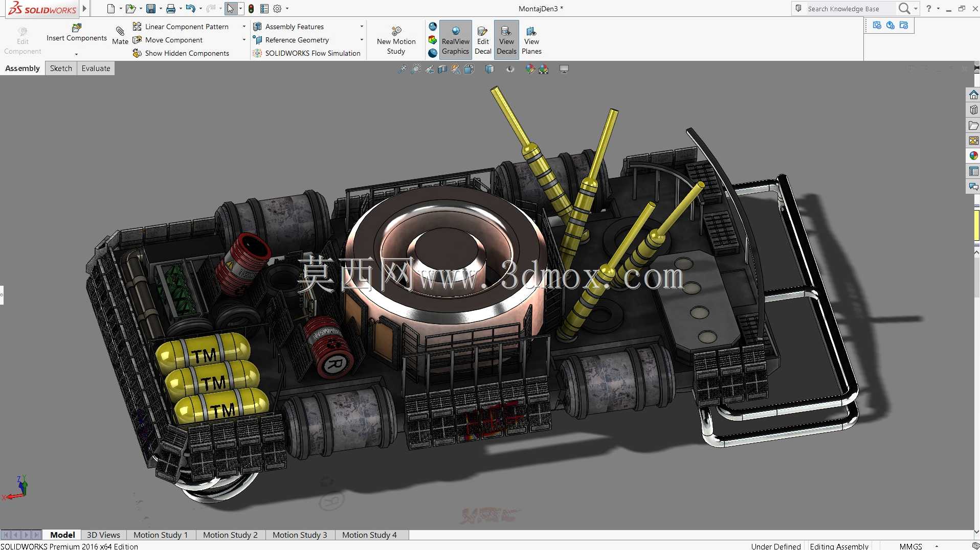Click the Rebuild traffic light icon
Viewport: 980px width, 550px height.
click(251, 9)
